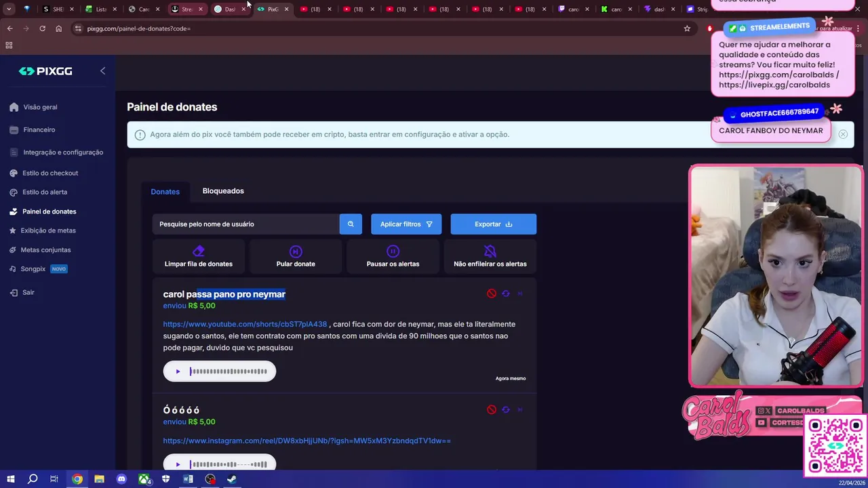This screenshot has width=868, height=488.
Task: Open the Windows Start menu
Action: 10,479
